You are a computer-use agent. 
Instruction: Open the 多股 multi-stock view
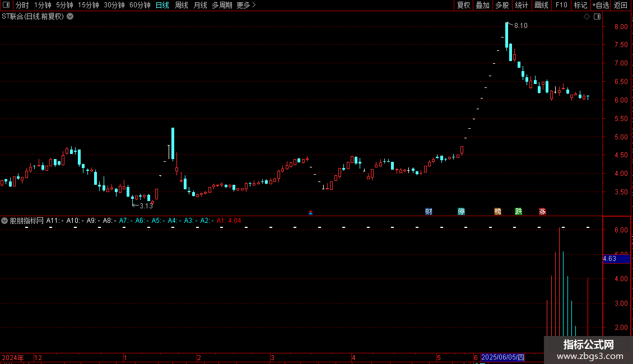pyautogui.click(x=502, y=5)
